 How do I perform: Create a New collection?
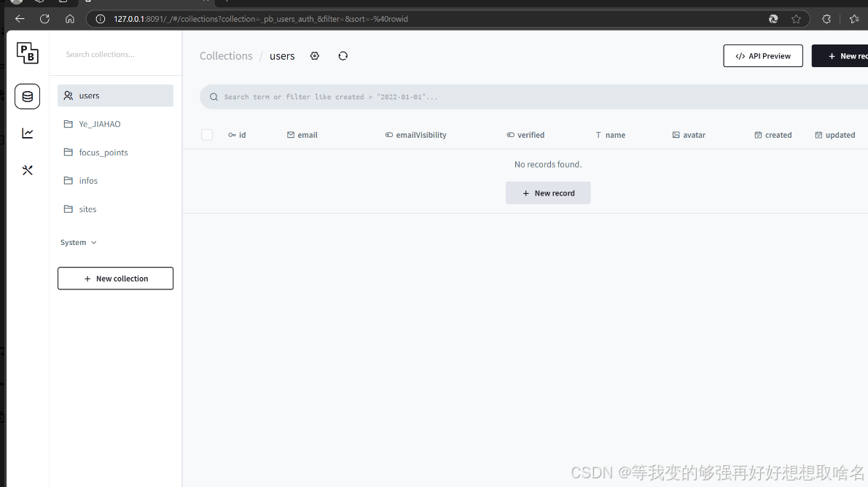click(x=115, y=278)
